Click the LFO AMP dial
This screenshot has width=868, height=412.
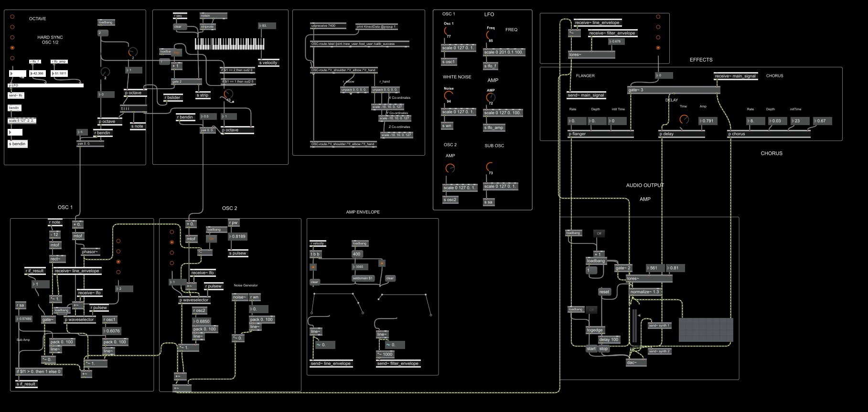(x=491, y=97)
